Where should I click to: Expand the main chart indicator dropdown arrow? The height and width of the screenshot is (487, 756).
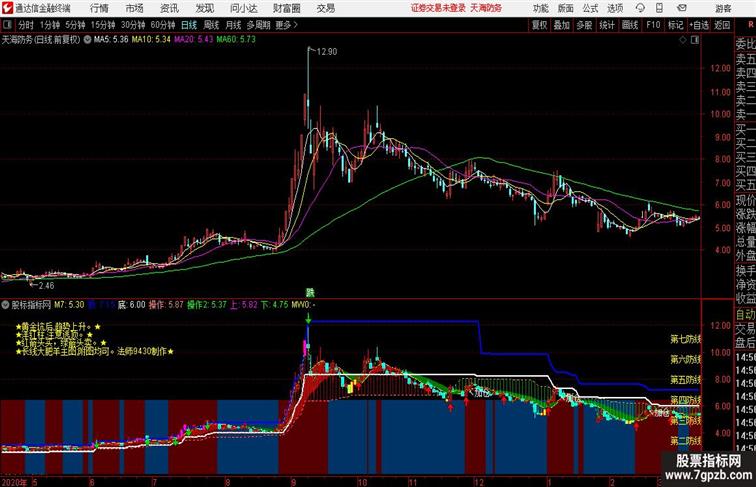(87, 40)
